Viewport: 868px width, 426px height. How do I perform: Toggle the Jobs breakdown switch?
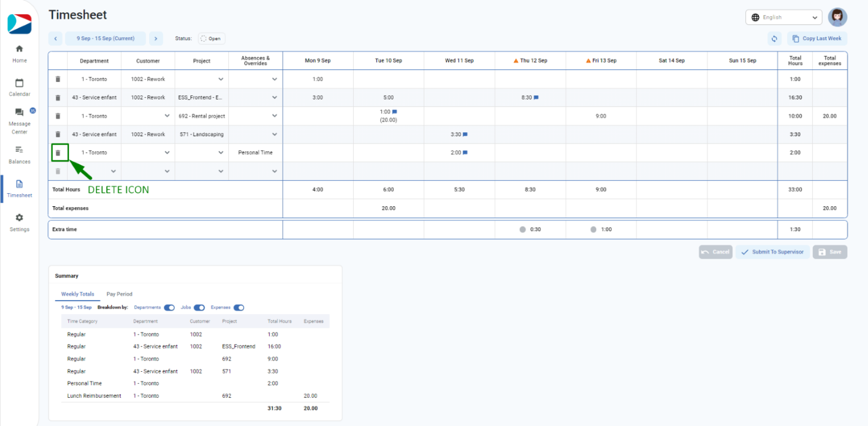[199, 307]
